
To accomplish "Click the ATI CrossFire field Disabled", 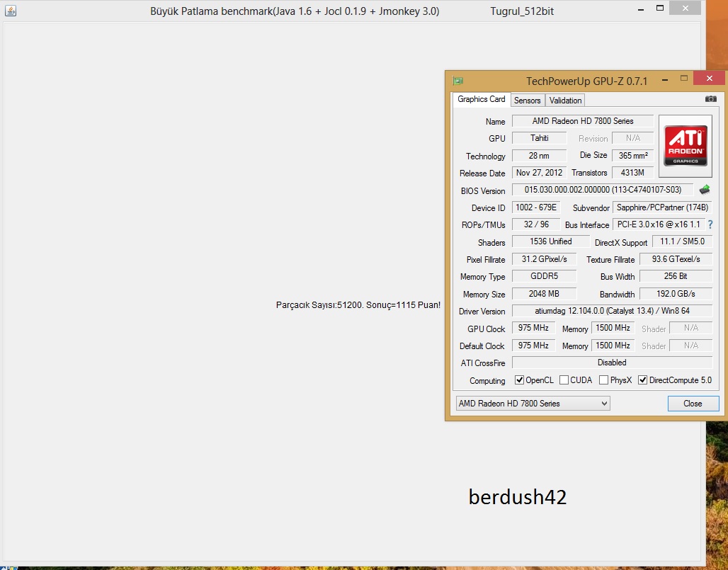I will click(x=612, y=363).
